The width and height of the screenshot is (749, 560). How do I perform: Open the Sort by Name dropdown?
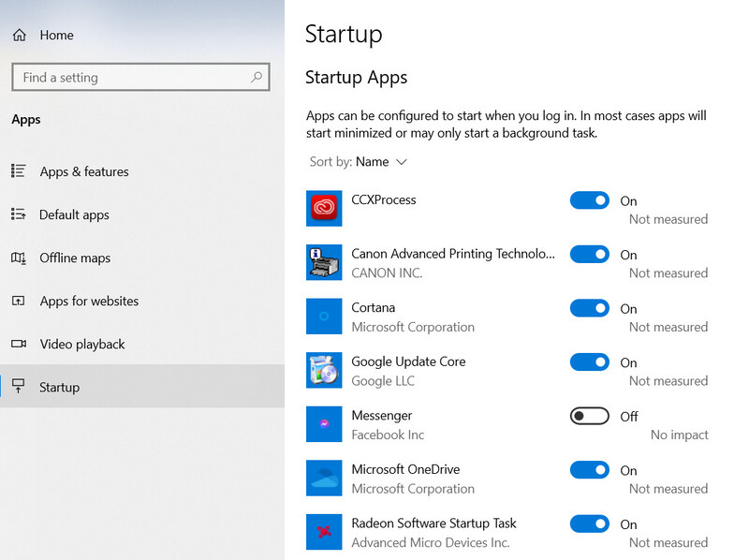pos(359,162)
